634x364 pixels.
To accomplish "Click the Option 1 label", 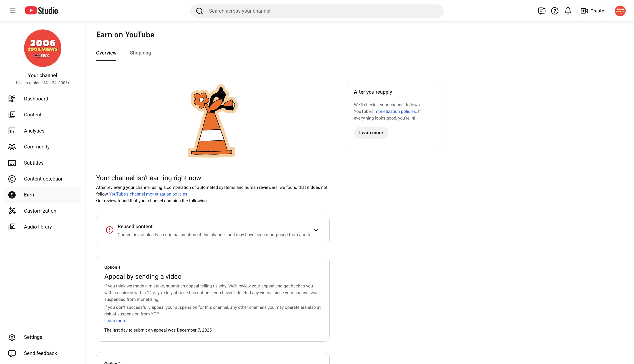I will [x=112, y=267].
